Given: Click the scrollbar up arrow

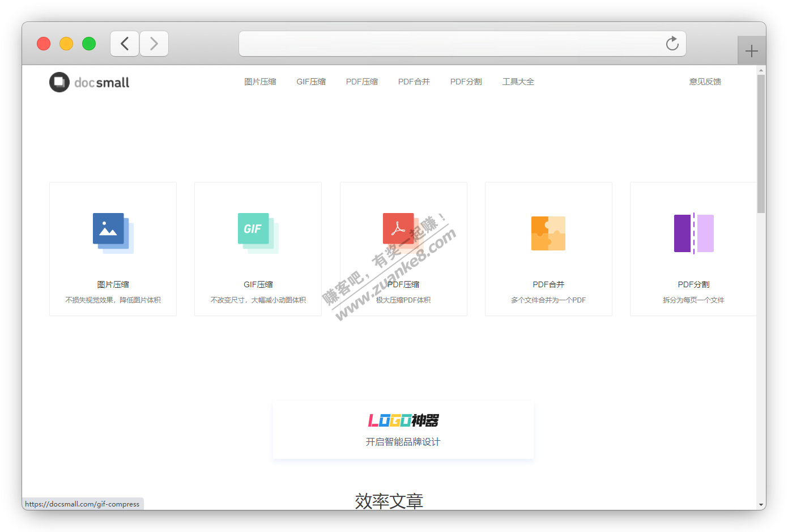Looking at the screenshot, I should 761,70.
